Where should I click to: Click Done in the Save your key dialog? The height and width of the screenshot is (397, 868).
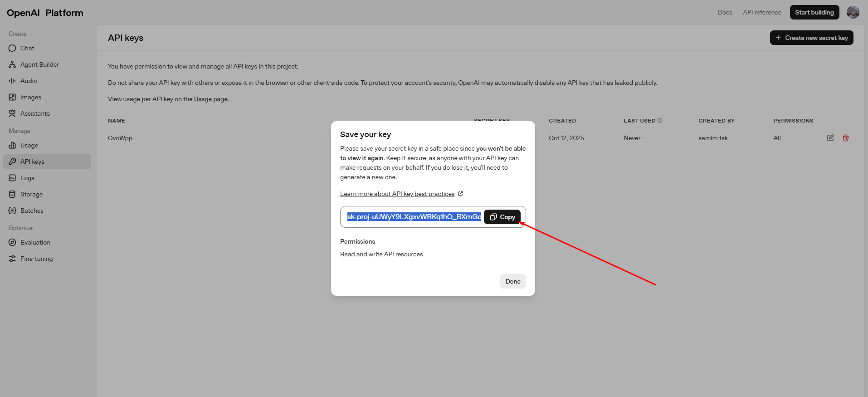512,281
